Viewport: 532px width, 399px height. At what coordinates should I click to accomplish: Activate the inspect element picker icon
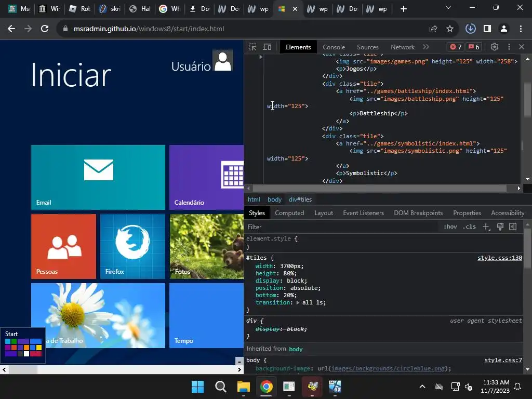(x=252, y=47)
